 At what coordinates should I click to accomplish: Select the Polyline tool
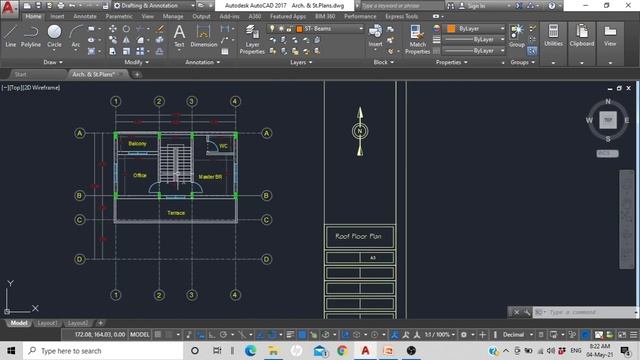[31, 36]
